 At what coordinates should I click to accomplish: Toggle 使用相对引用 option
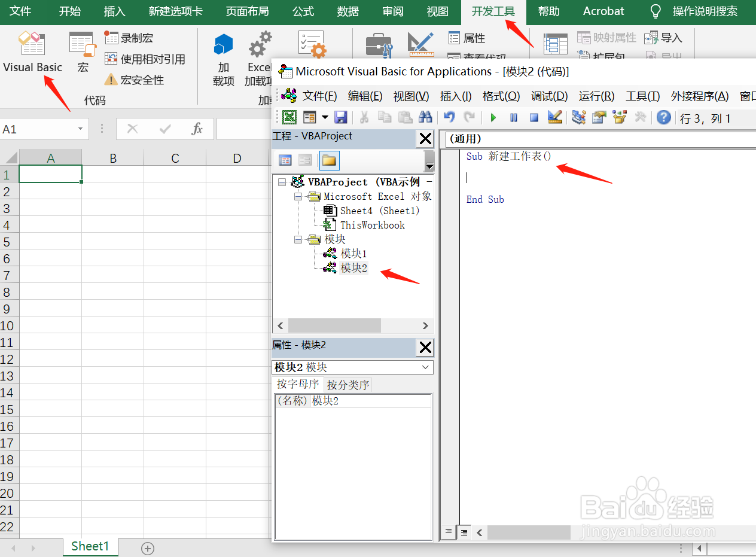(x=145, y=59)
